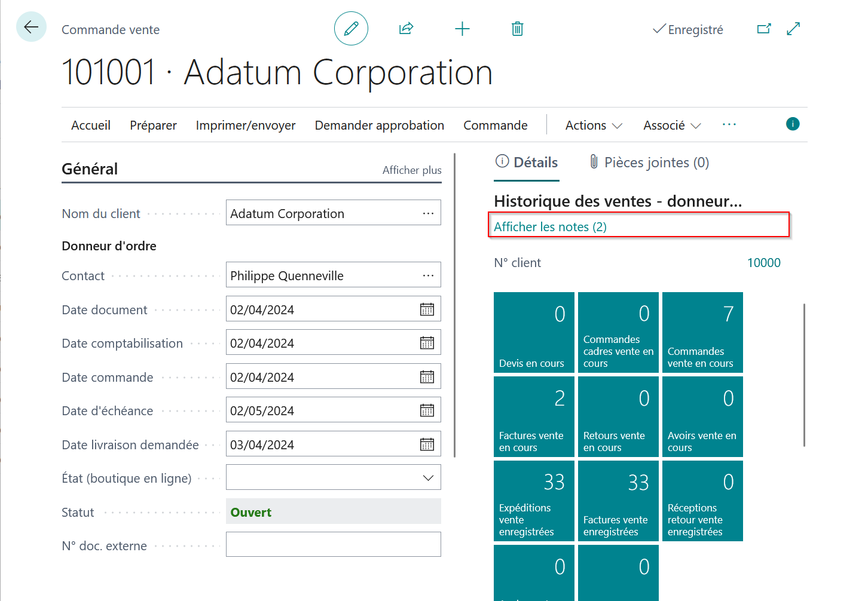Open Retours vente en cours tile
The image size is (868, 601).
tap(618, 416)
